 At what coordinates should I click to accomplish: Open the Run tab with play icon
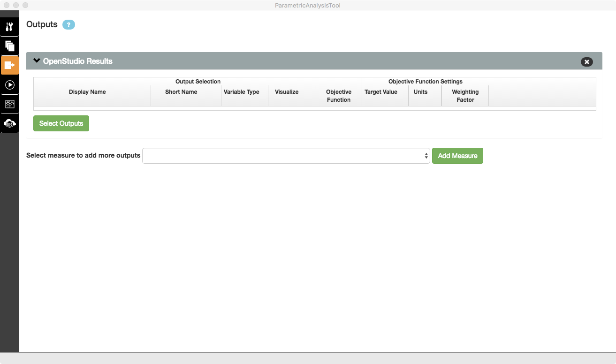coord(9,85)
